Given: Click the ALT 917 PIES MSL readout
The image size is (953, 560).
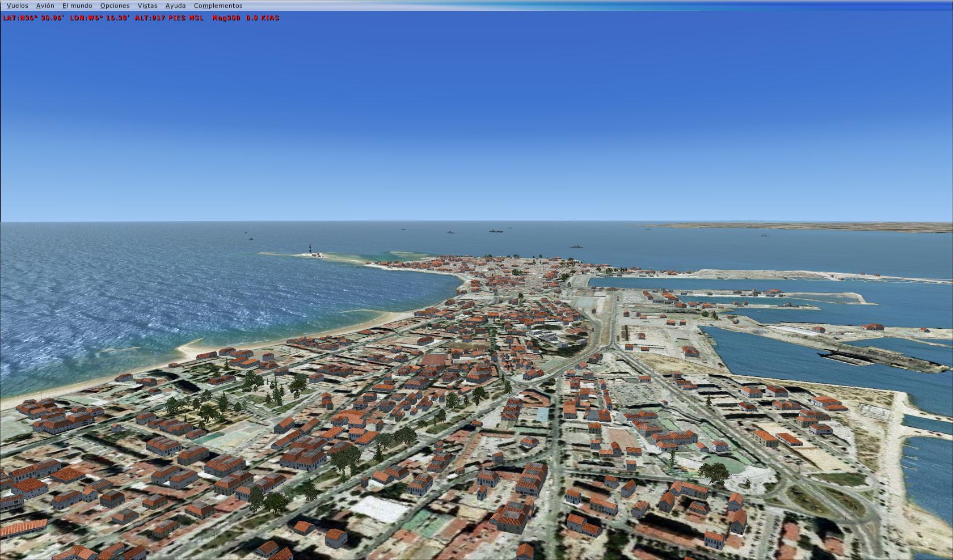Looking at the screenshot, I should pos(169,18).
